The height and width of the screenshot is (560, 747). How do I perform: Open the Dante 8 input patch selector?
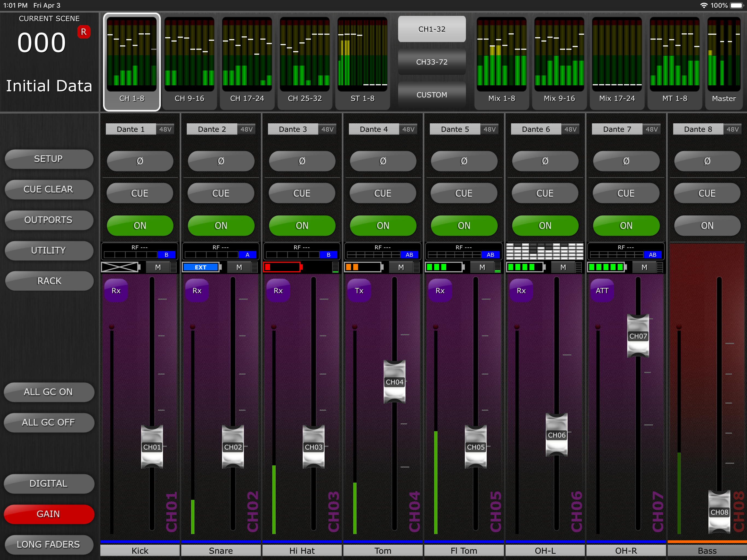coord(698,129)
